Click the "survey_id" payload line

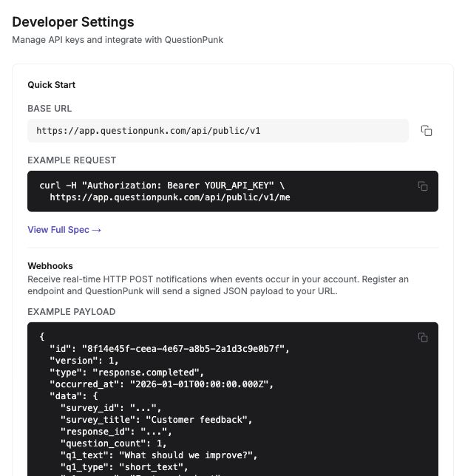pyautogui.click(x=111, y=408)
